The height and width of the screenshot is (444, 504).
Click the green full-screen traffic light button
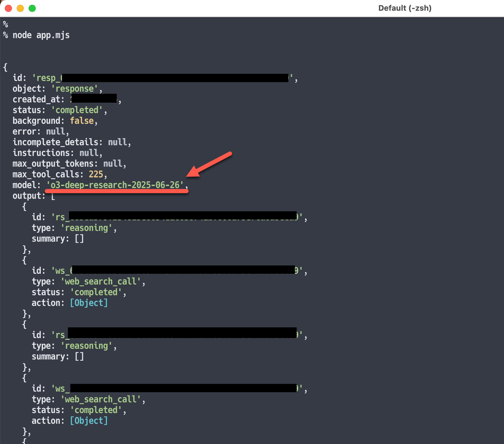(31, 8)
